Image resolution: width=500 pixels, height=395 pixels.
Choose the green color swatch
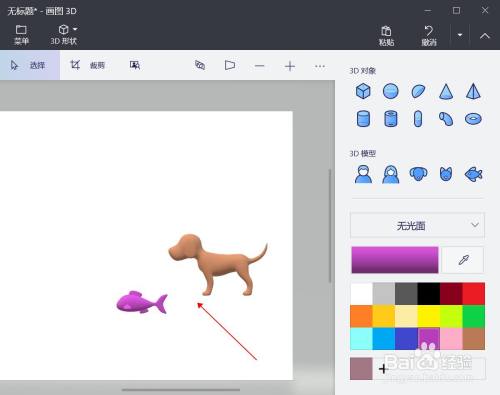(474, 316)
